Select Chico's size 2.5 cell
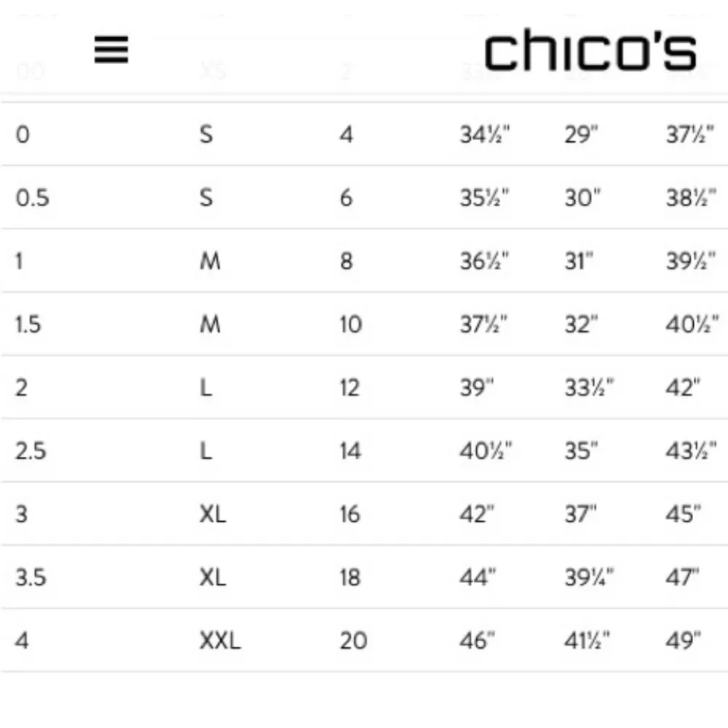This screenshot has width=728, height=728. pyautogui.click(x=31, y=451)
